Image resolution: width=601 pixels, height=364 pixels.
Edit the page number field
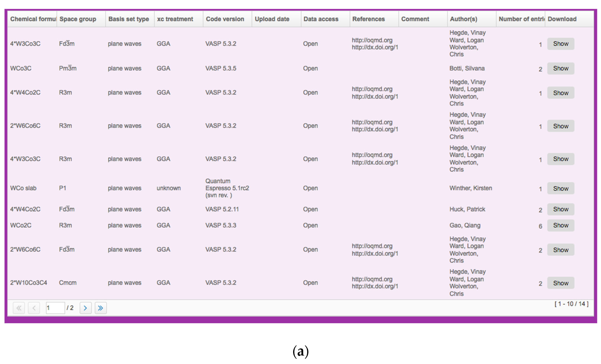click(55, 308)
